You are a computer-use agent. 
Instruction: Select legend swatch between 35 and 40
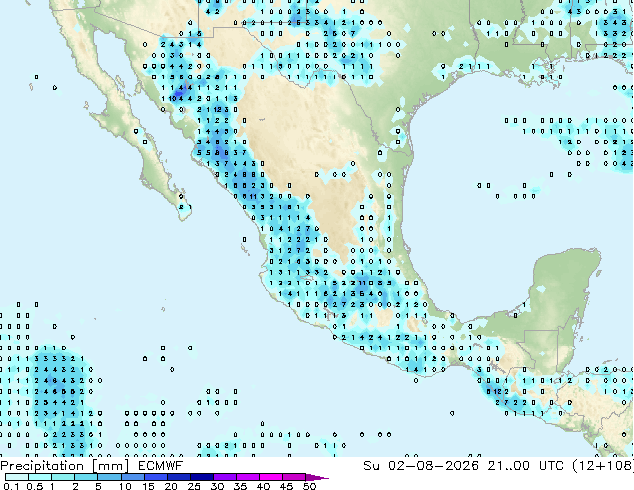[x=247, y=477]
